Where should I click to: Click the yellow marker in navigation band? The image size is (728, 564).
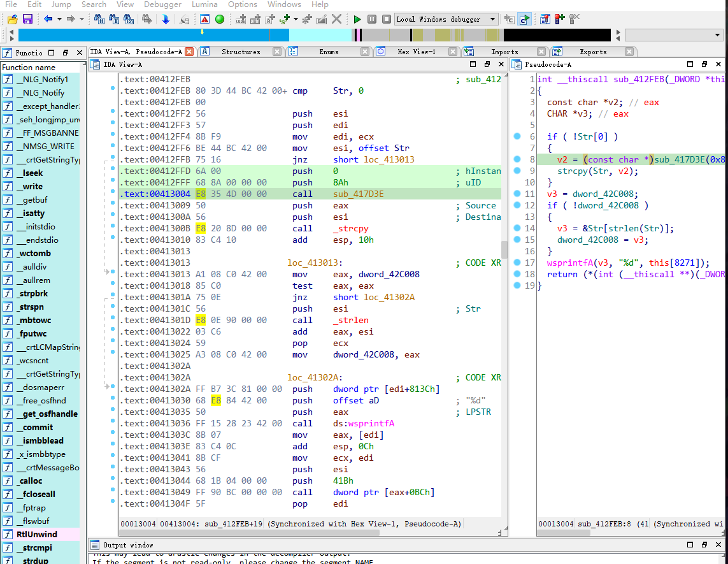pyautogui.click(x=203, y=32)
